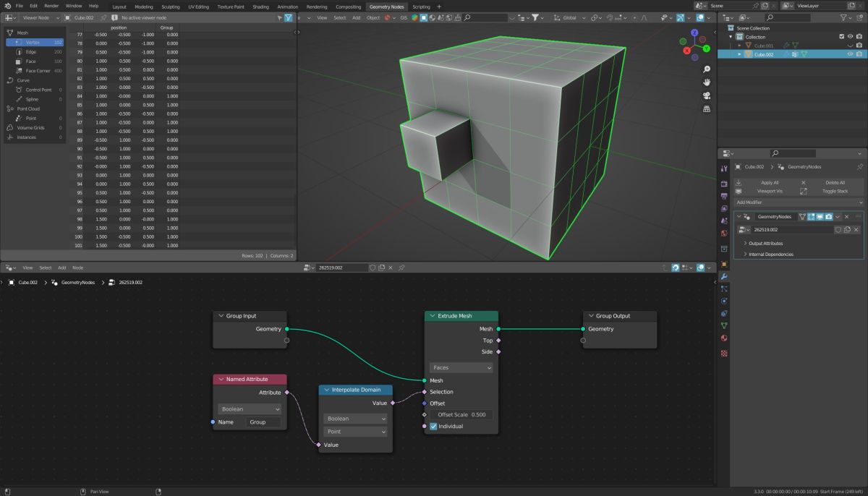Screen dimensions: 868x496
Task: Collapse the Extrude Mesh node
Action: coord(432,316)
